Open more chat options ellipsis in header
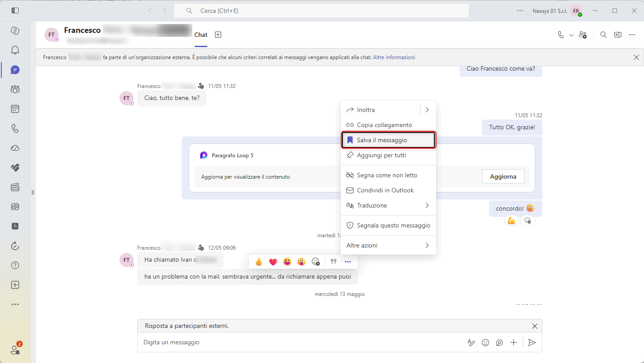Image resolution: width=644 pixels, height=363 pixels. (632, 35)
